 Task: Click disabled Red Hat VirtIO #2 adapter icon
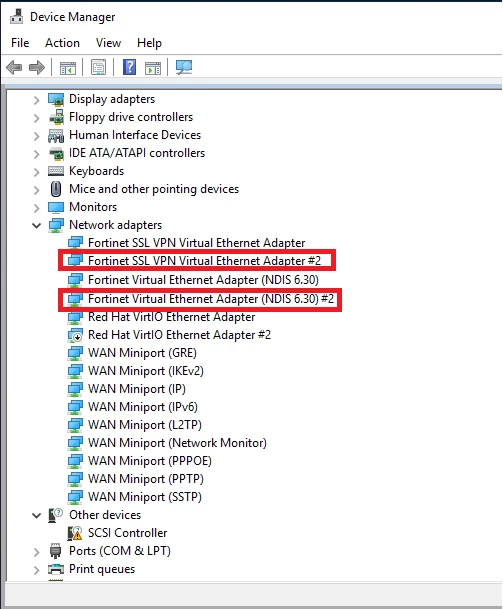coord(75,336)
